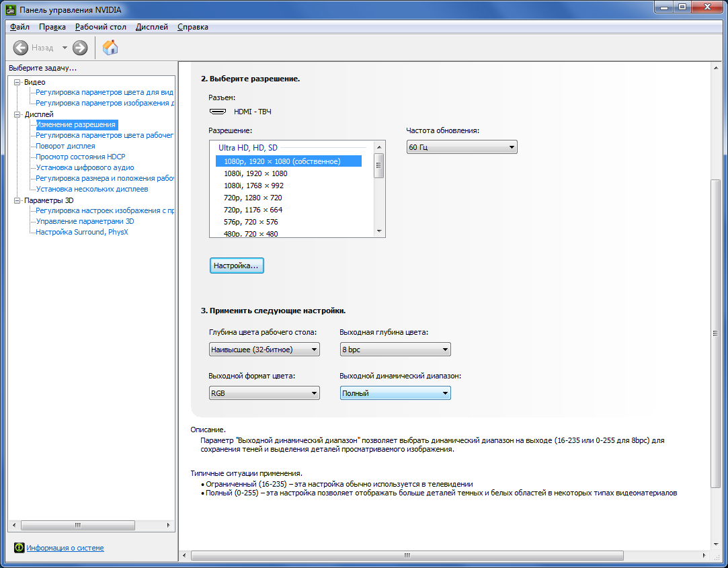Open the Дисплей menu

152,27
